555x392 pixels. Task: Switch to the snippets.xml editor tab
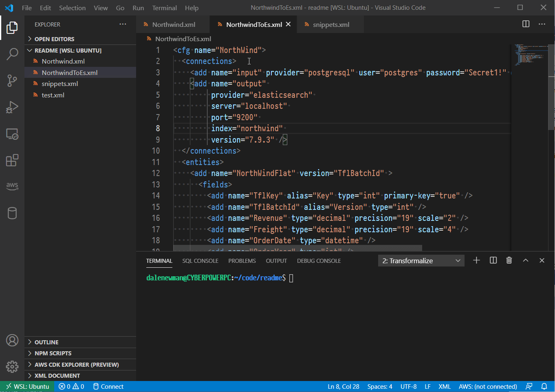coord(330,24)
